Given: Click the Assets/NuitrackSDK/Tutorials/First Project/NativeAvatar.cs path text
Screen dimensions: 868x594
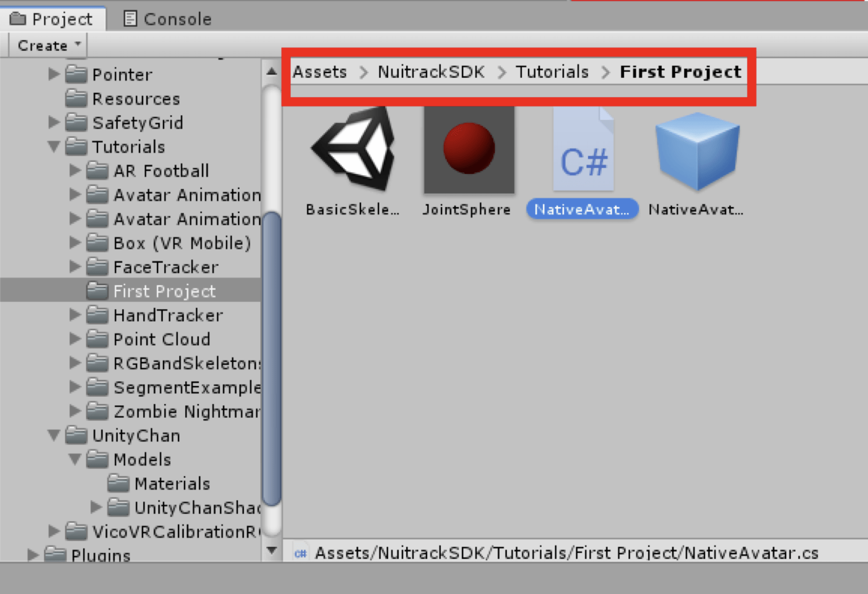Looking at the screenshot, I should 567,553.
